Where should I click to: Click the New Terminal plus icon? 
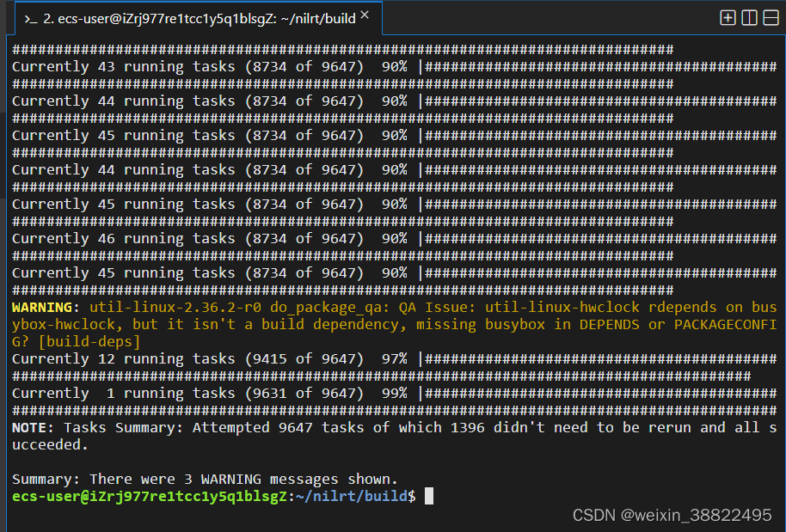728,17
